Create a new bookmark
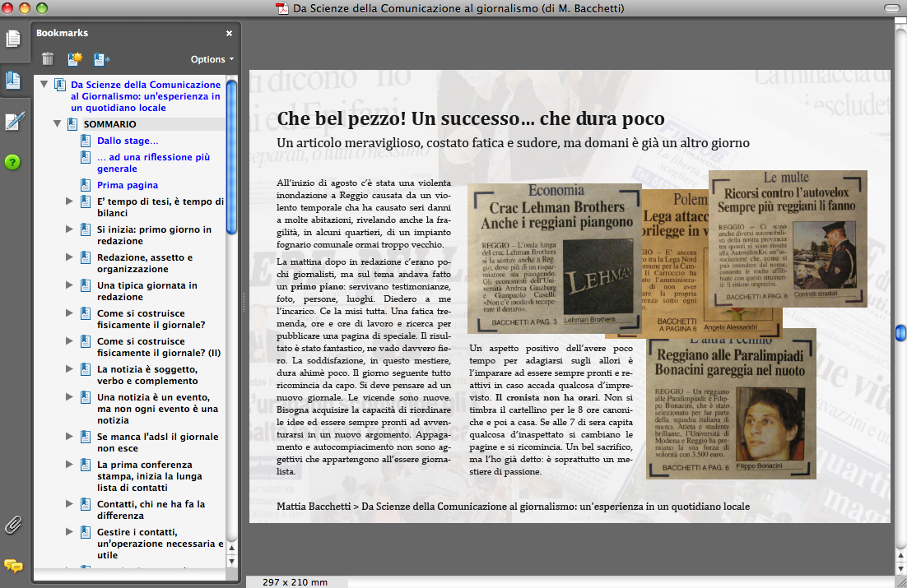The image size is (907, 588). coord(75,59)
